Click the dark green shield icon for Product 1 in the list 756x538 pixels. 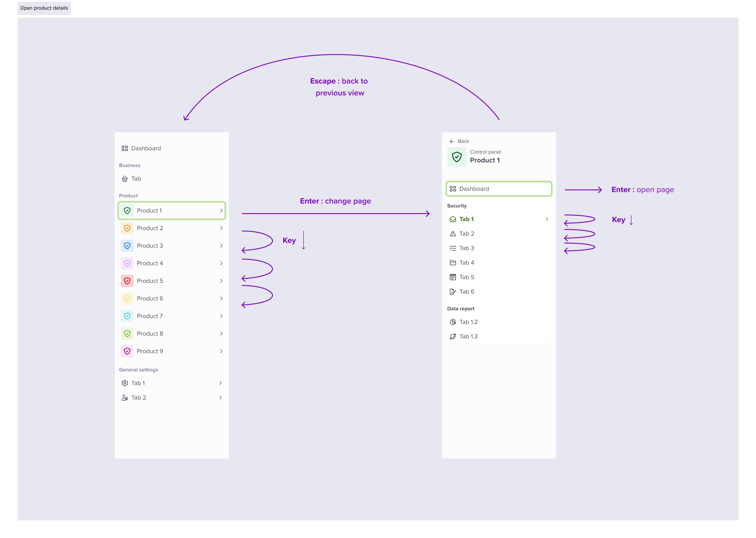click(x=127, y=211)
